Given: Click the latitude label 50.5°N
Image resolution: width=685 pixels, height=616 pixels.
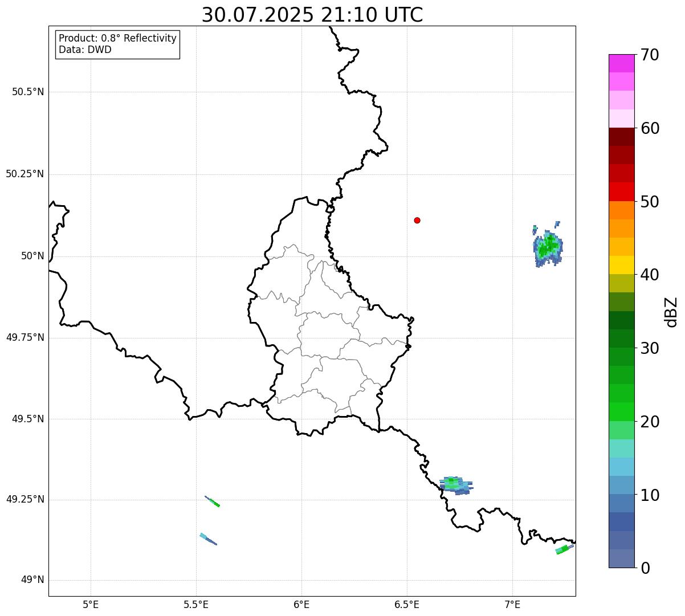Looking at the screenshot, I should point(28,92).
